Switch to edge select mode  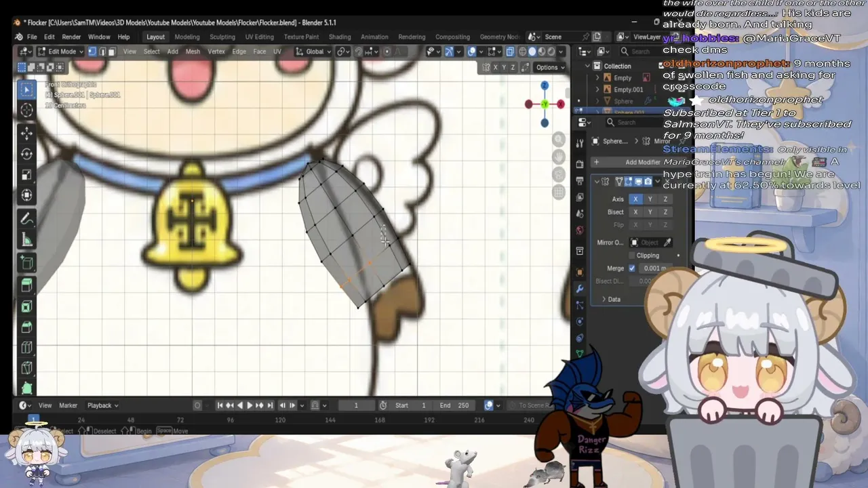(102, 52)
